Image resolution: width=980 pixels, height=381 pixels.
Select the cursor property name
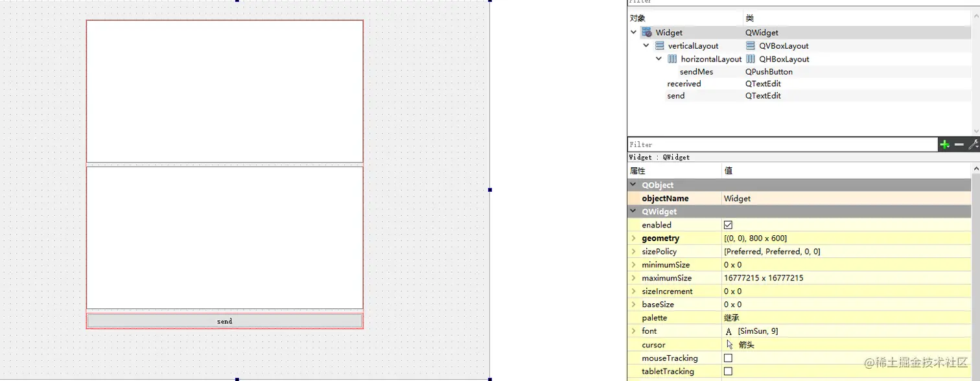point(653,345)
